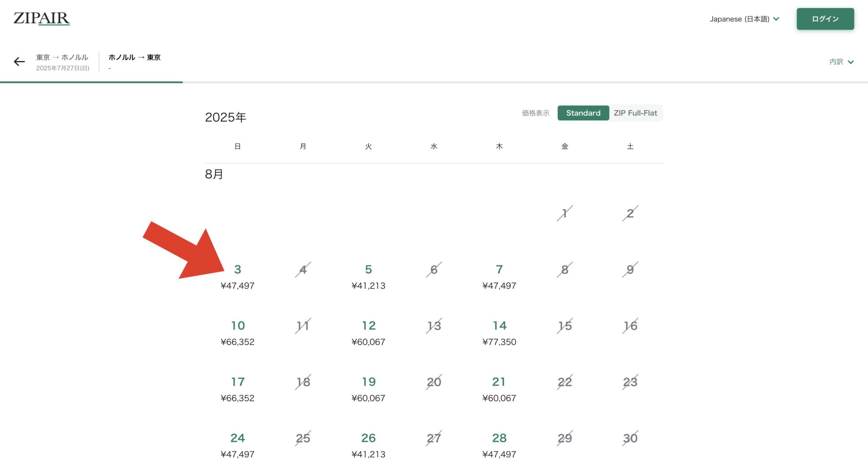This screenshot has height=468, width=868.
Task: Choose August 12 priced ¥60,067
Action: (368, 332)
